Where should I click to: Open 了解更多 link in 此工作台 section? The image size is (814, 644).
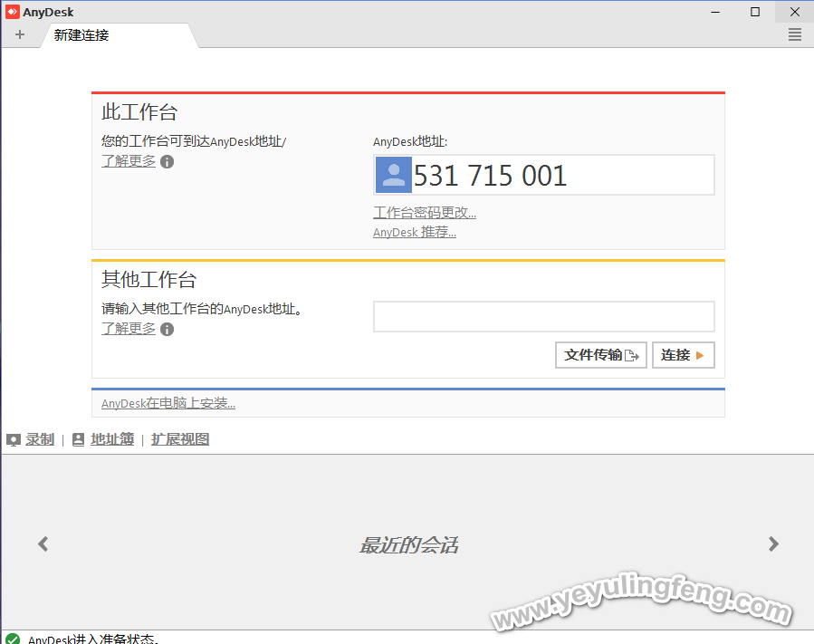pyautogui.click(x=129, y=161)
